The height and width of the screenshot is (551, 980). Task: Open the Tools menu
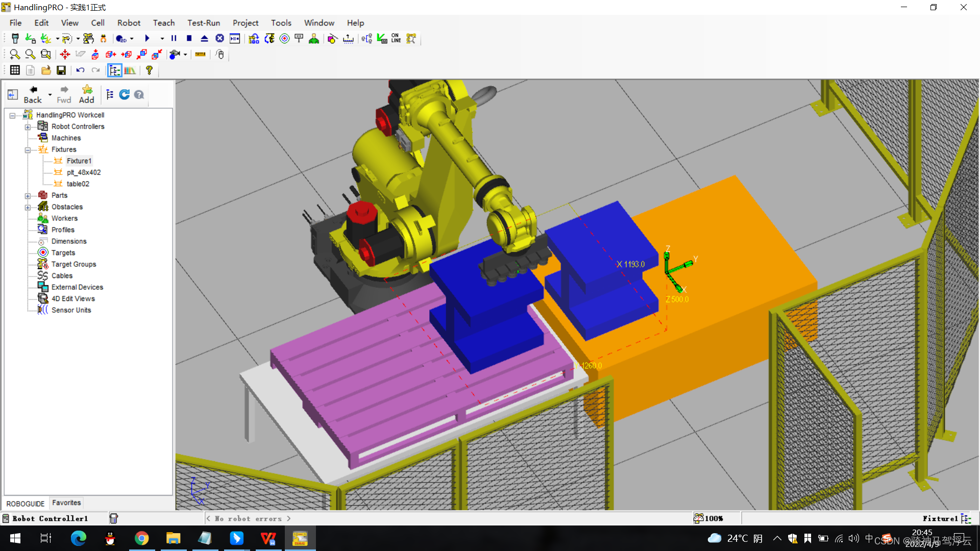click(x=281, y=23)
